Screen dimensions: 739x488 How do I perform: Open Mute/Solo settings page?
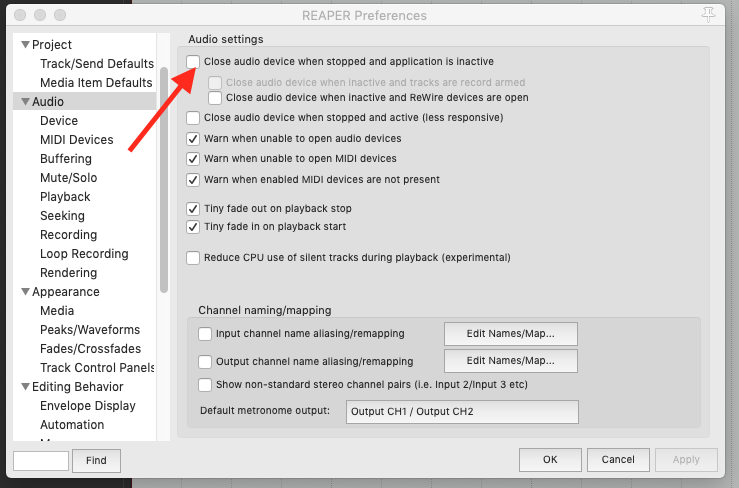coord(69,178)
